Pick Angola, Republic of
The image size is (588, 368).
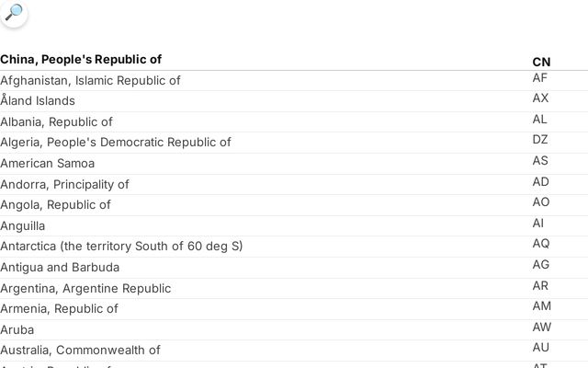(x=55, y=205)
